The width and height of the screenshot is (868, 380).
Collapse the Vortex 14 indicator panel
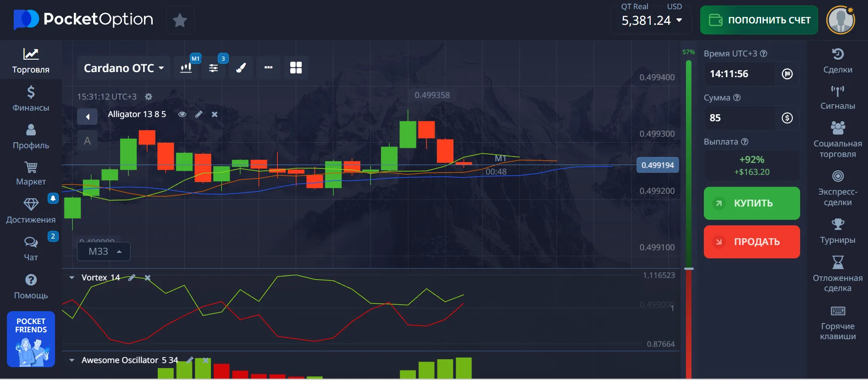[x=72, y=278]
